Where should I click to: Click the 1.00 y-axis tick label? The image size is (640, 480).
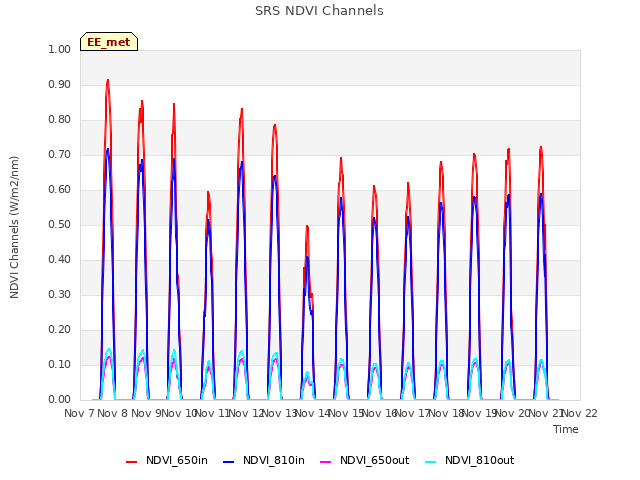pos(60,49)
